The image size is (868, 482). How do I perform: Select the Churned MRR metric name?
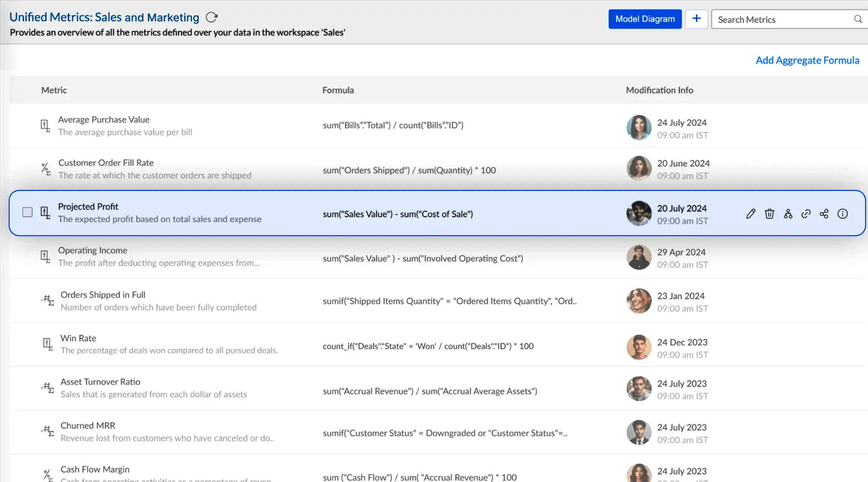coord(88,426)
